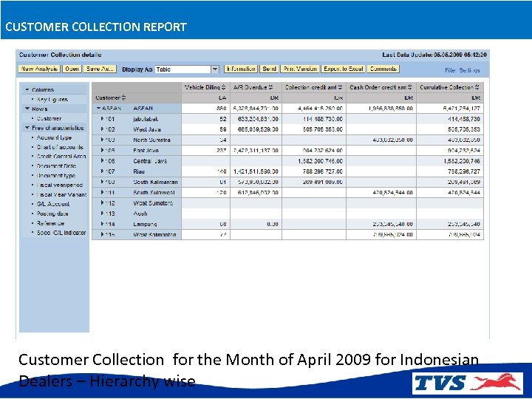This screenshot has width=532, height=399.
Task: Select Fiscal Year Variant characteristic
Action: [61, 194]
